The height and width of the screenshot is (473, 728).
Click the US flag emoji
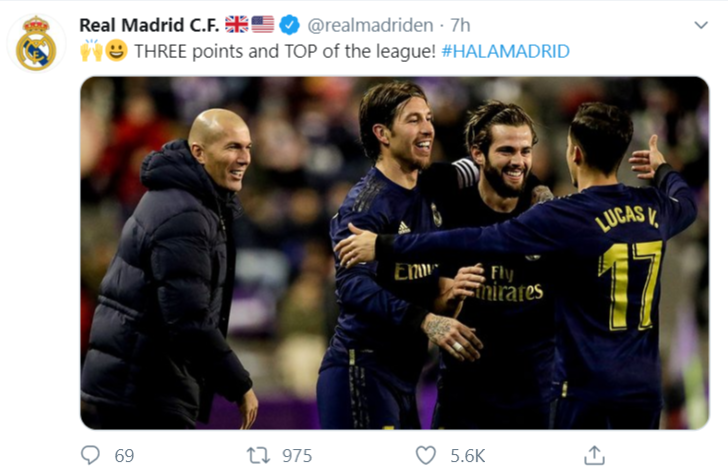tap(263, 24)
